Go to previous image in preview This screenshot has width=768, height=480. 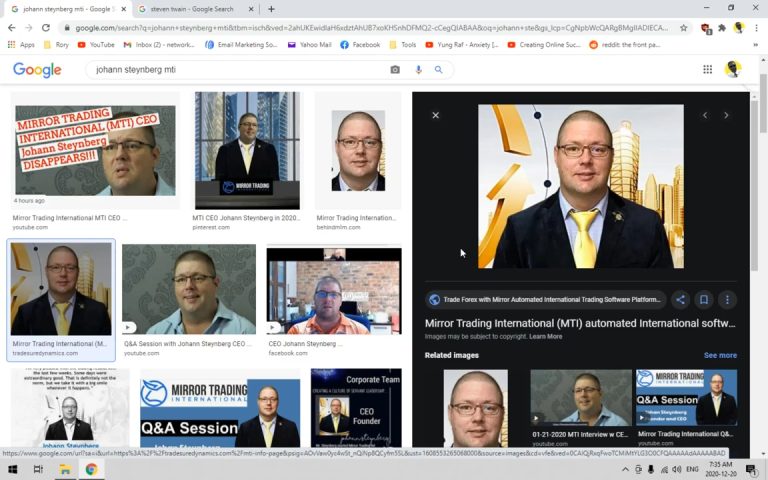click(x=704, y=115)
